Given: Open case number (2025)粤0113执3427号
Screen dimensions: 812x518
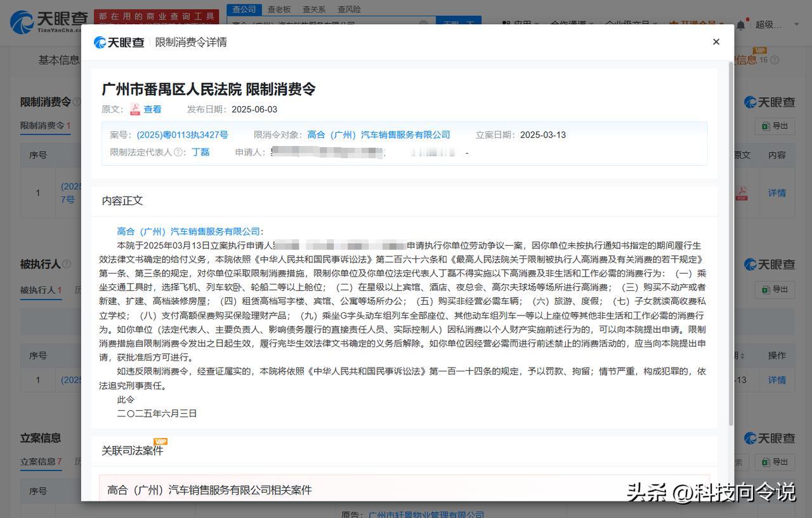Looking at the screenshot, I should (x=182, y=135).
